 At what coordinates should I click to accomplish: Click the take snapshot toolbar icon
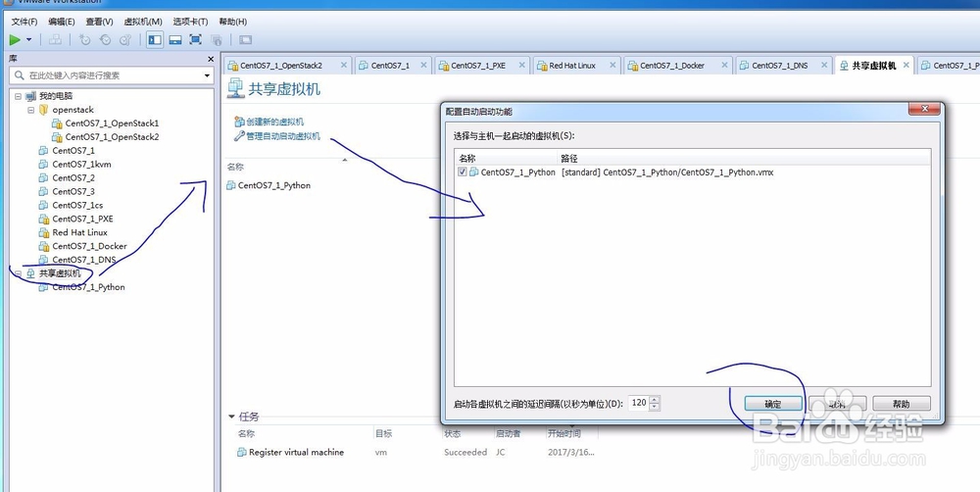84,40
